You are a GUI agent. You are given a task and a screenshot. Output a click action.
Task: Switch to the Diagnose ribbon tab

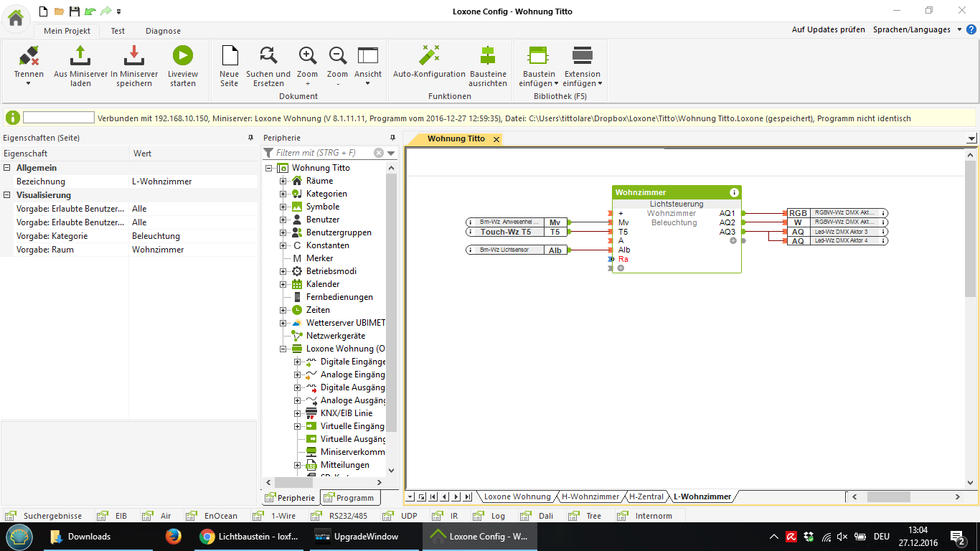163,31
